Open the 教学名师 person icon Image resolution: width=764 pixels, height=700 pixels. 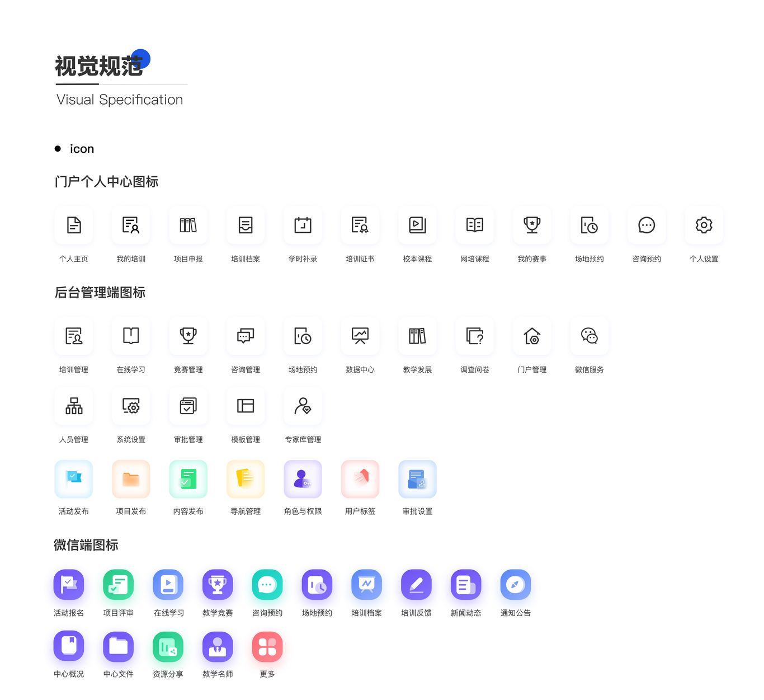[218, 646]
